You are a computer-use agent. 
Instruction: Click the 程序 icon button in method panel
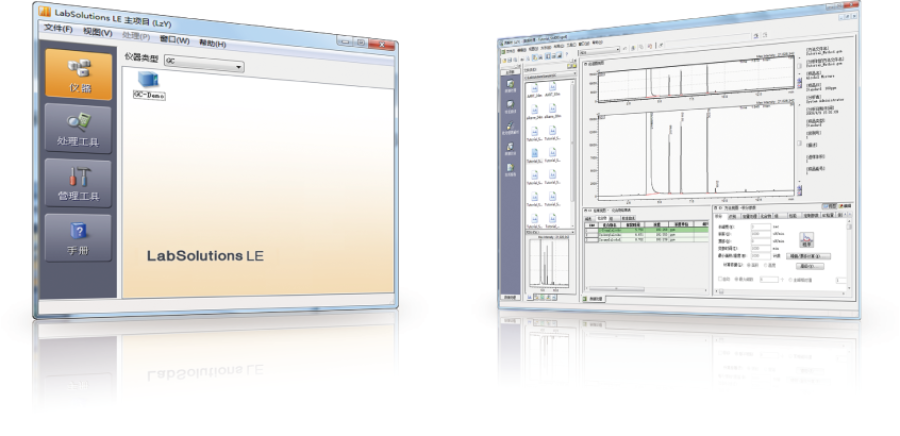[806, 240]
